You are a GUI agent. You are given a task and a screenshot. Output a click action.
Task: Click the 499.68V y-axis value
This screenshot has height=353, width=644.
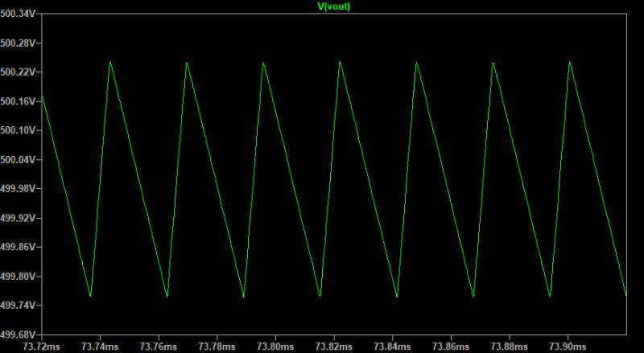[x=18, y=335]
